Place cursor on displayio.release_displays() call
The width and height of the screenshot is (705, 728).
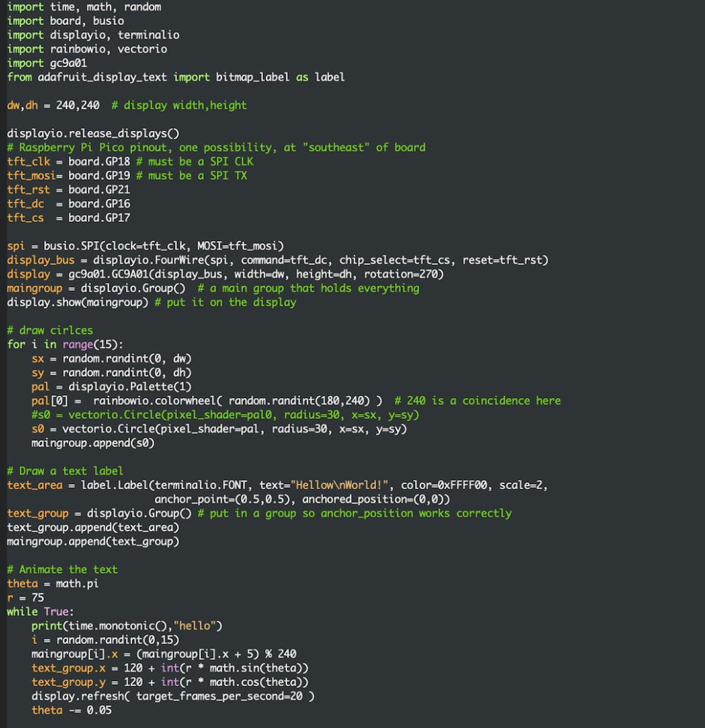click(x=93, y=134)
